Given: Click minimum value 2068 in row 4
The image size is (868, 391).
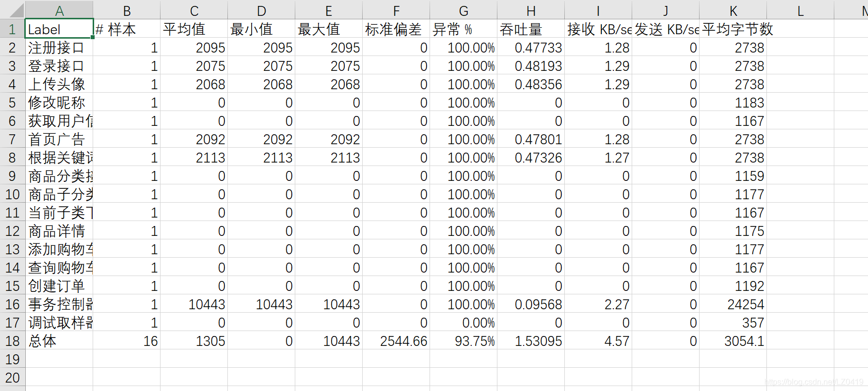Looking at the screenshot, I should [x=261, y=84].
